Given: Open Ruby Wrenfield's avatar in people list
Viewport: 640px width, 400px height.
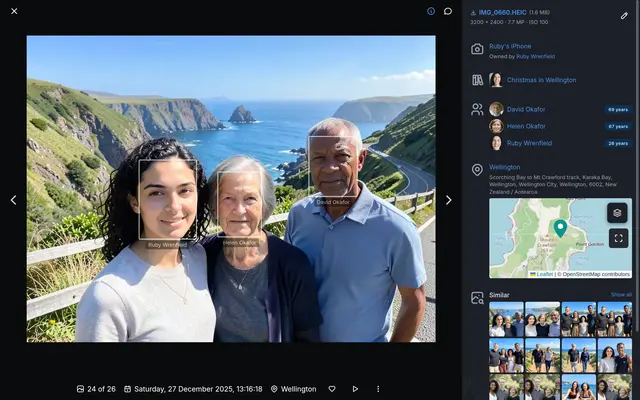Looking at the screenshot, I should (496, 143).
